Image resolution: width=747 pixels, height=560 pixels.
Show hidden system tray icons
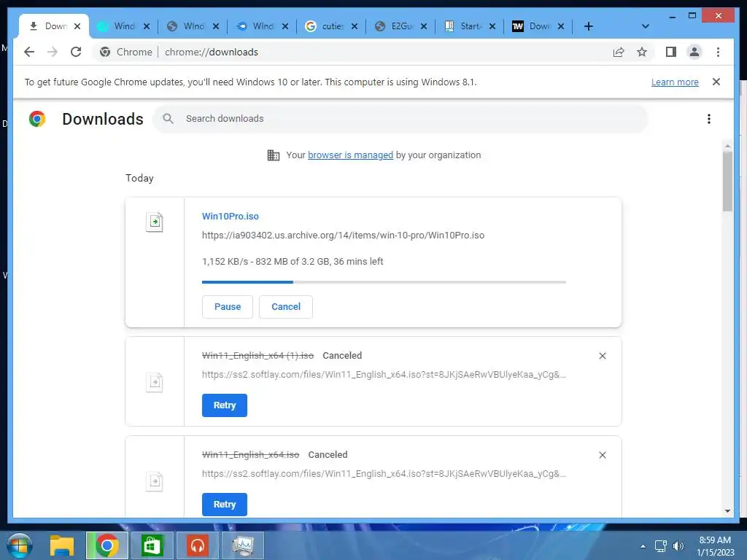[643, 546]
